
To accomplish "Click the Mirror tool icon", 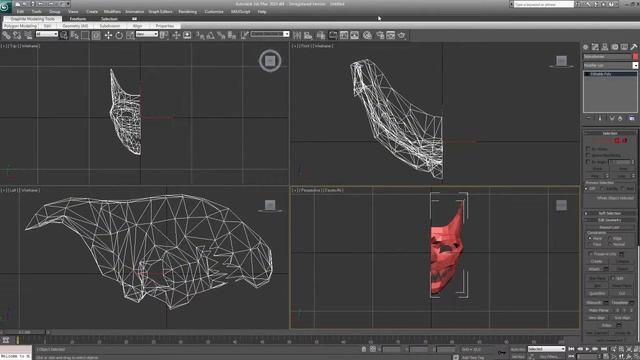I will click(297, 36).
